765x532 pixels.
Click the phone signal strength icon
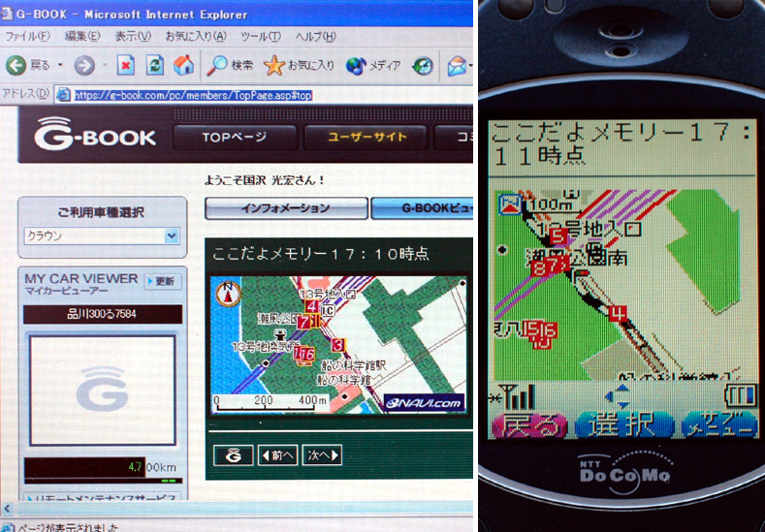(x=511, y=396)
